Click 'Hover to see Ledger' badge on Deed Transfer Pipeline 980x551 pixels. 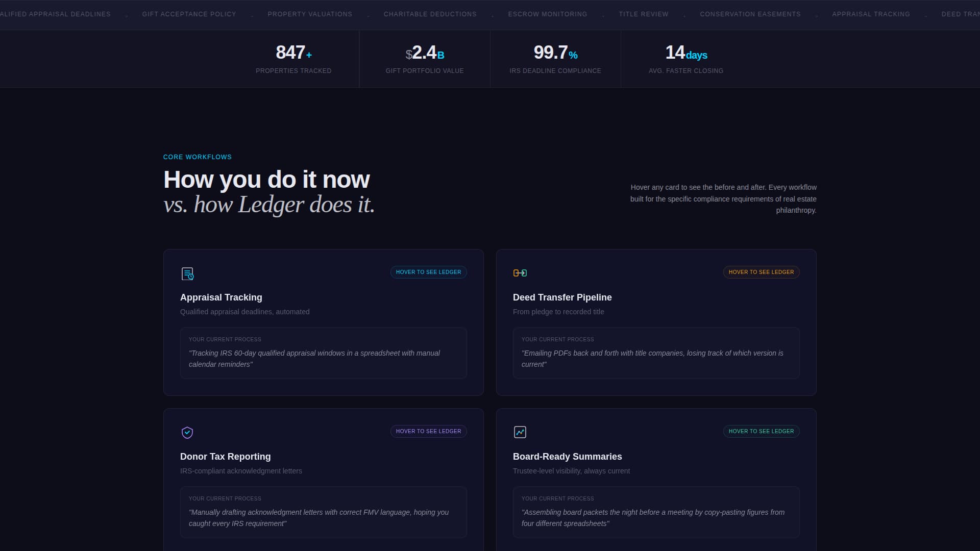[x=762, y=272]
